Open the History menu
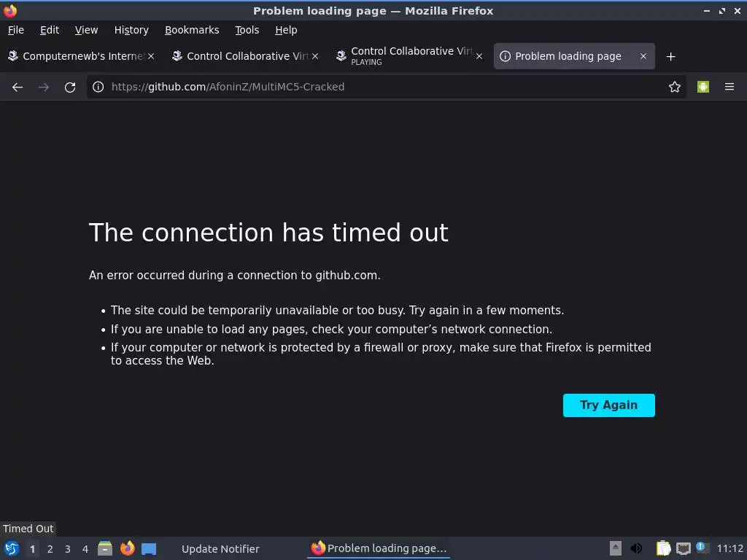Viewport: 747px width, 560px height. 131,30
